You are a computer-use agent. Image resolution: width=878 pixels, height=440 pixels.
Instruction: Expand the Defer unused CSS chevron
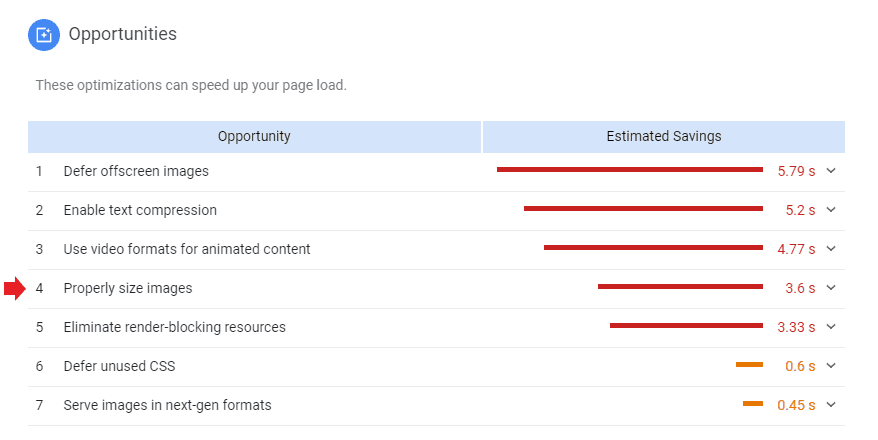pos(831,366)
